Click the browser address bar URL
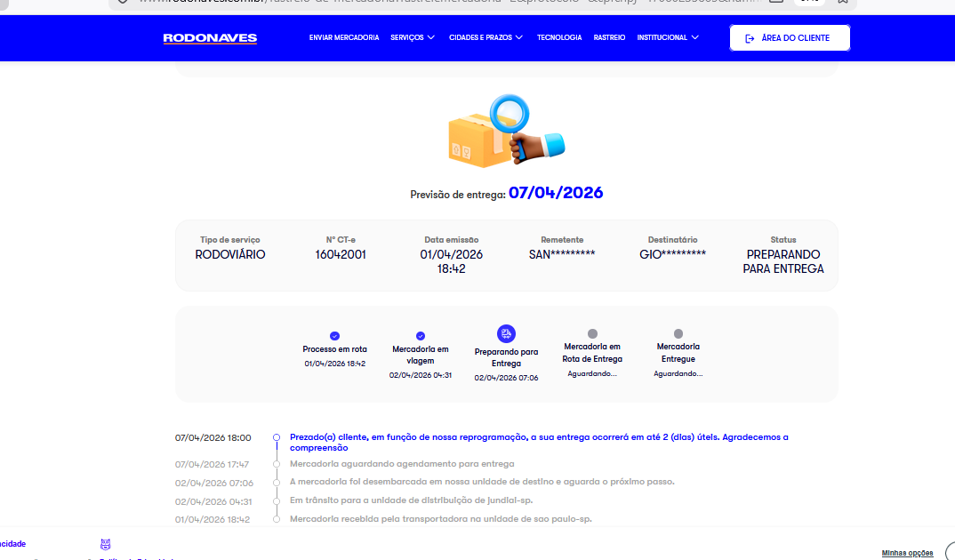955x560 pixels. (449, 2)
